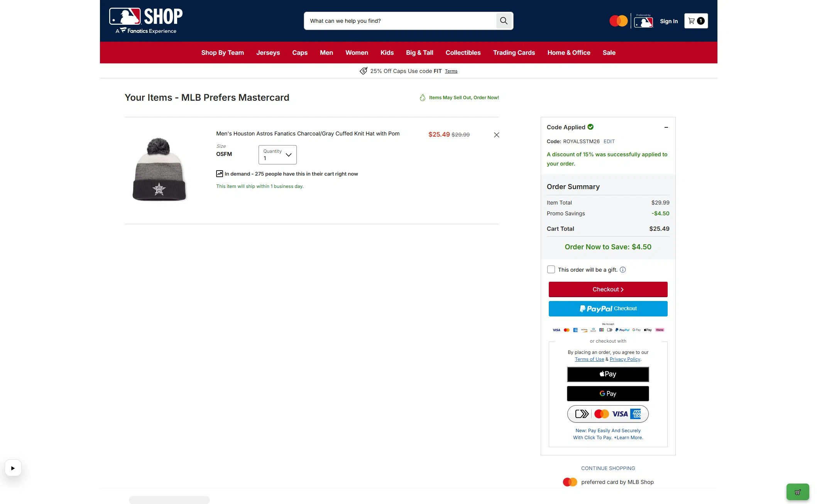This screenshot has height=504, width=817.
Task: Click the MLB Shop logo
Action: point(146,21)
